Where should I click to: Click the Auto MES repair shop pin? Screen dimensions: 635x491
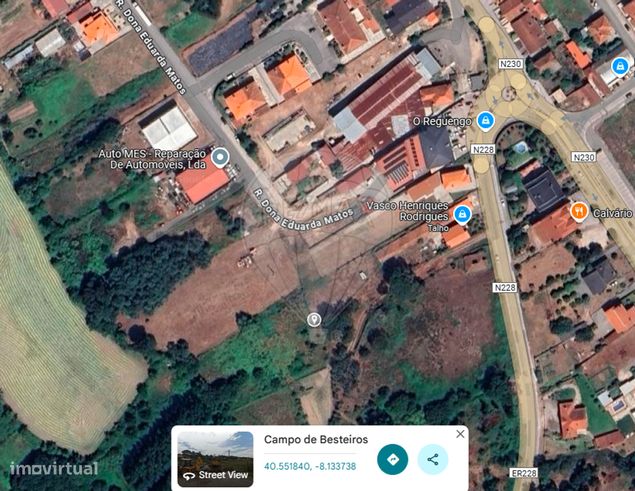pyautogui.click(x=220, y=158)
